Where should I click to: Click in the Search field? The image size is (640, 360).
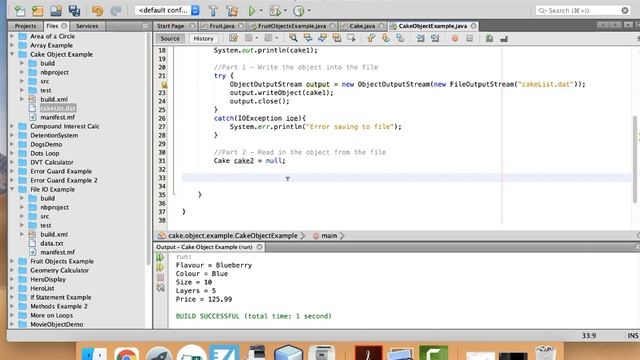click(x=583, y=11)
